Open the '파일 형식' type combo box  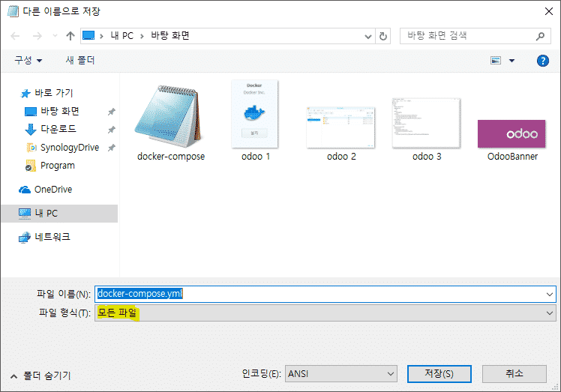tap(325, 313)
